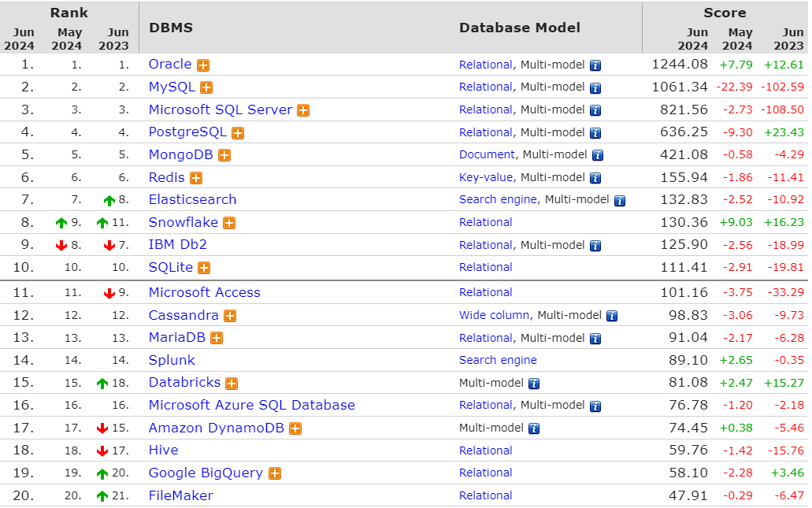Follow the Amazon DynamoDB link
Image resolution: width=812 pixels, height=508 pixels.
[x=217, y=428]
